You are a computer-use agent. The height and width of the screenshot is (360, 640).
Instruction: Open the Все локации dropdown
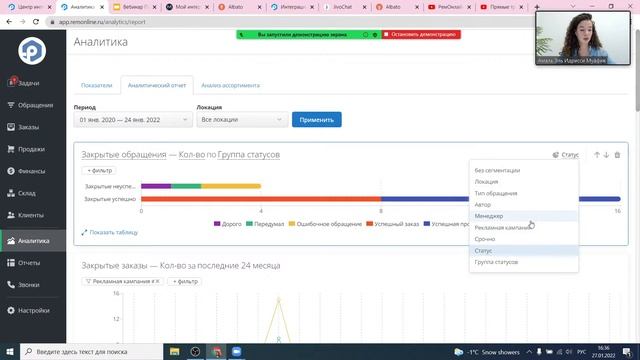242,120
